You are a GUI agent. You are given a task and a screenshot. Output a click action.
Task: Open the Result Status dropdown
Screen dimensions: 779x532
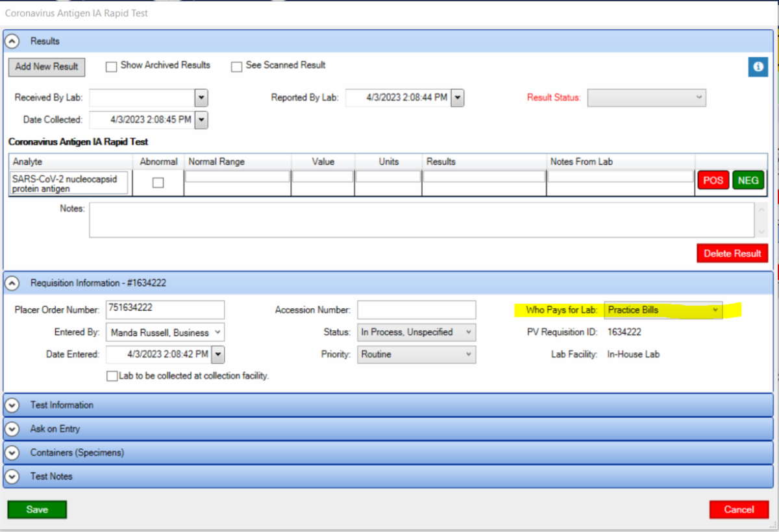[646, 98]
